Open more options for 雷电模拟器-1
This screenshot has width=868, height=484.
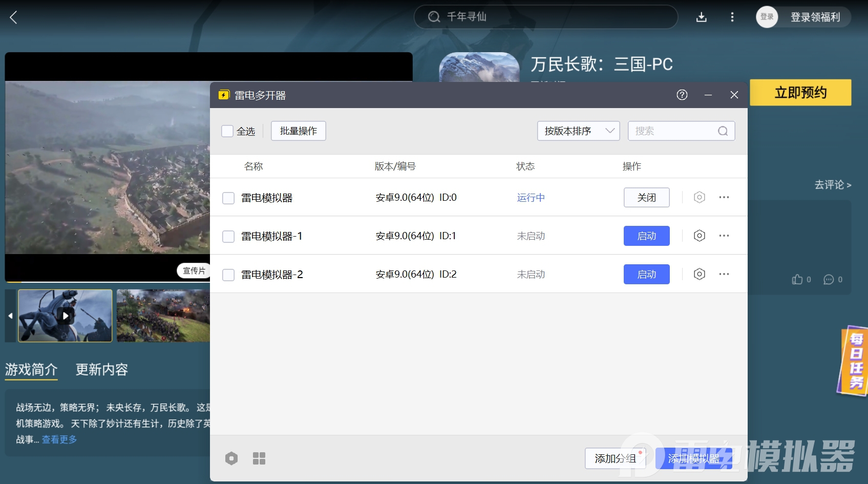(724, 236)
